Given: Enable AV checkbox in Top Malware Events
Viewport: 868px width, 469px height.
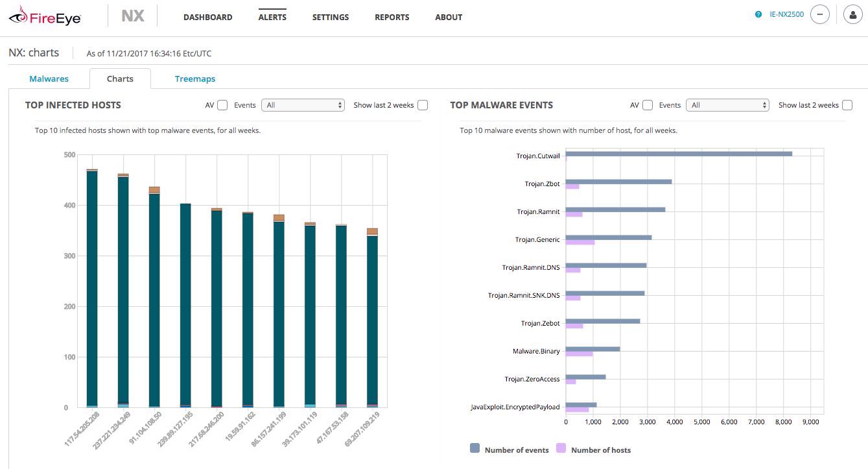Looking at the screenshot, I should (x=648, y=105).
